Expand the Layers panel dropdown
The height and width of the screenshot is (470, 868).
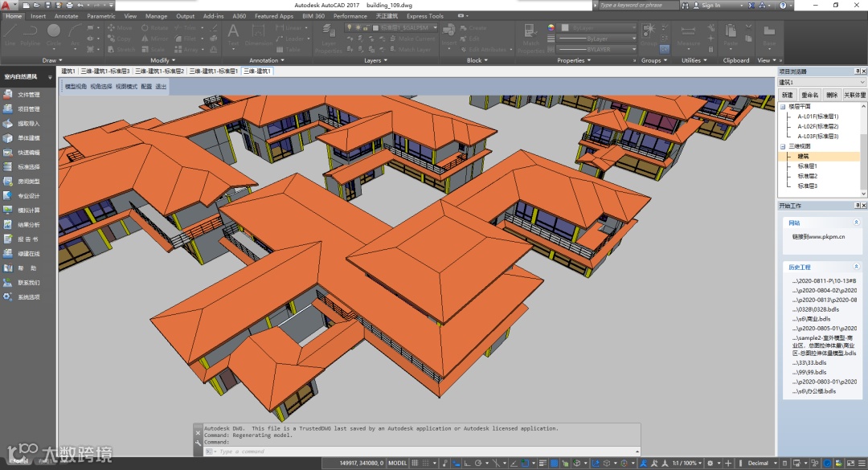click(376, 60)
